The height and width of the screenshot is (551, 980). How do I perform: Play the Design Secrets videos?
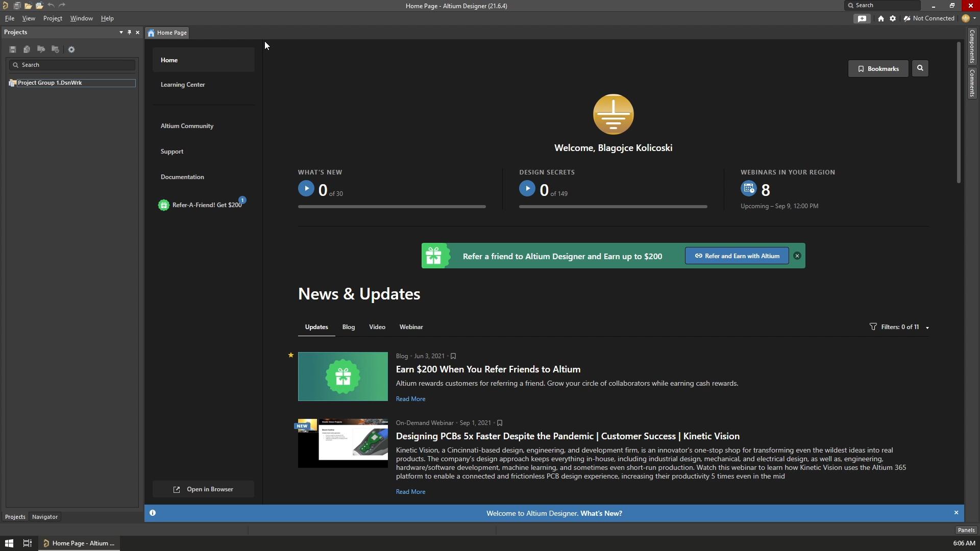point(527,189)
